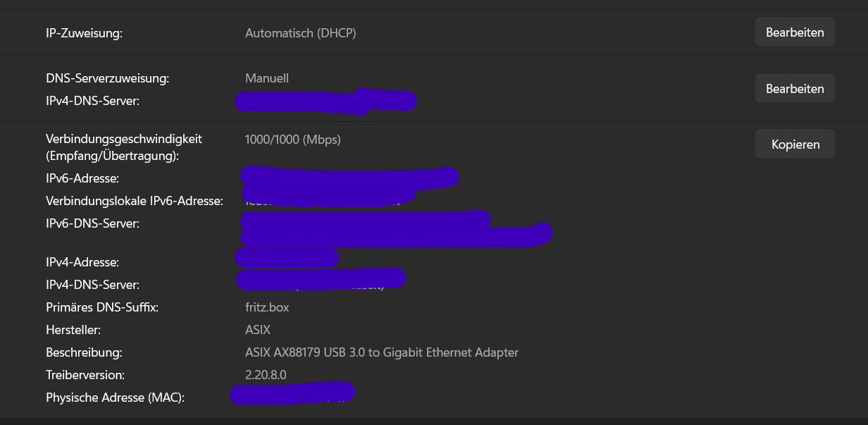The height and width of the screenshot is (425, 868).
Task: Click the Treiberversion value 2.20.8.0
Action: [264, 375]
